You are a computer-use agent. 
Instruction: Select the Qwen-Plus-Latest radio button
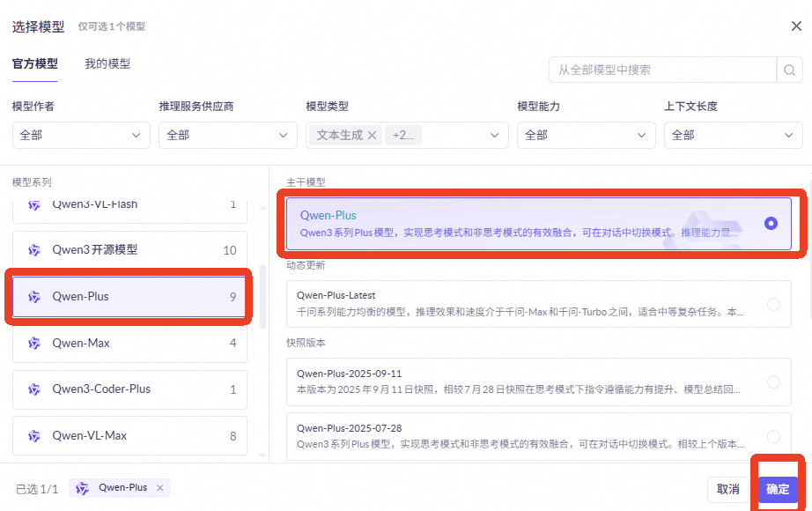click(773, 304)
